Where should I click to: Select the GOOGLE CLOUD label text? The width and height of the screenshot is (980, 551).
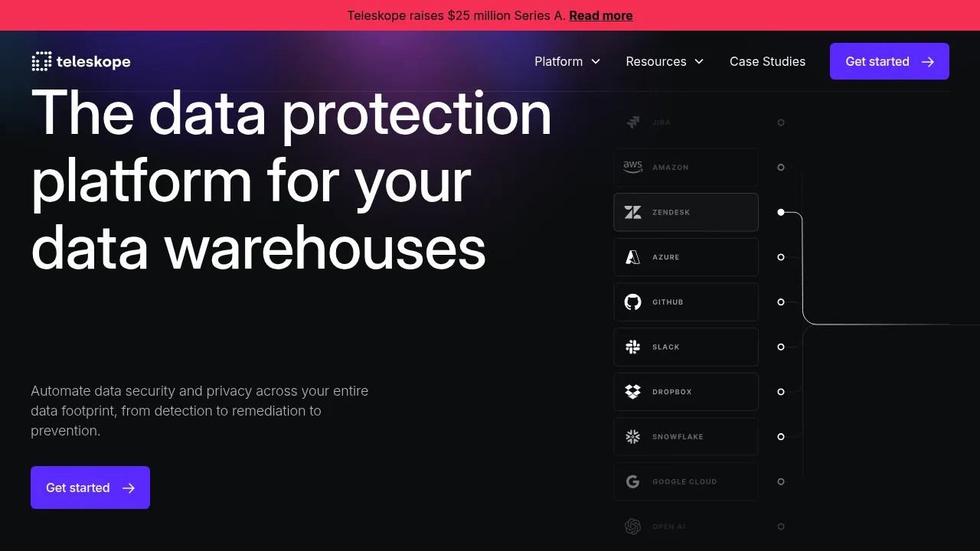pyautogui.click(x=684, y=482)
